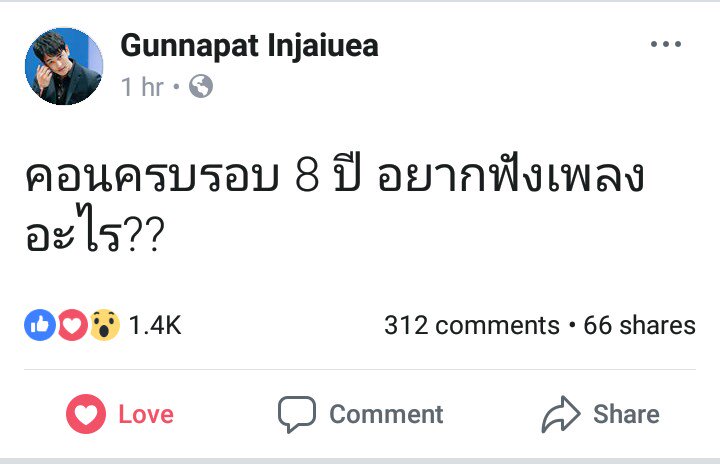Screen dimensions: 720x464
Task: Click the number 8 in the post text
Action: pos(308,181)
